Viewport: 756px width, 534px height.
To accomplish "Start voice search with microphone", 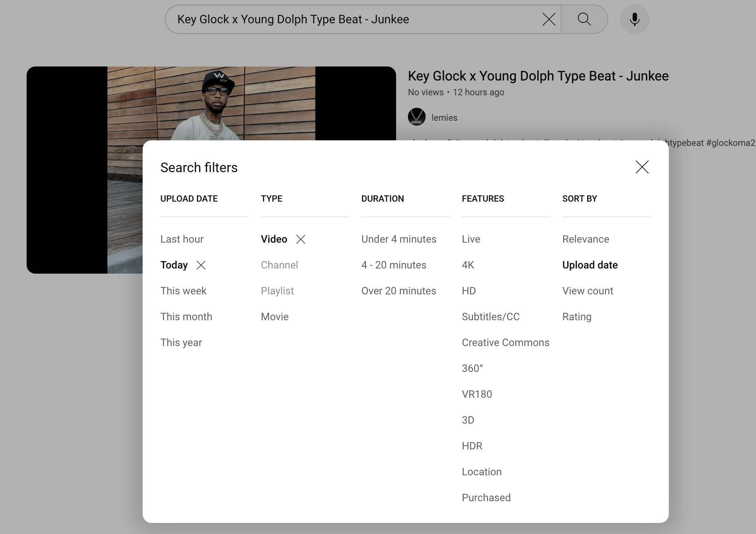I will point(634,19).
